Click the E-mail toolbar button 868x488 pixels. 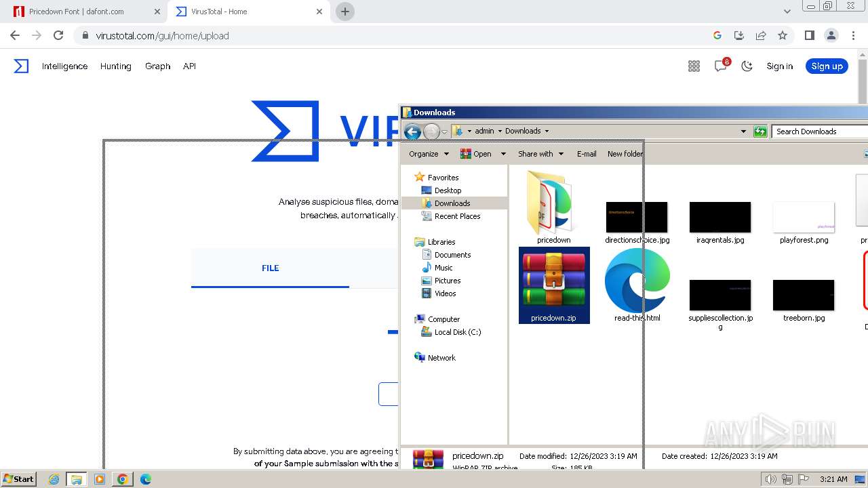(x=587, y=154)
